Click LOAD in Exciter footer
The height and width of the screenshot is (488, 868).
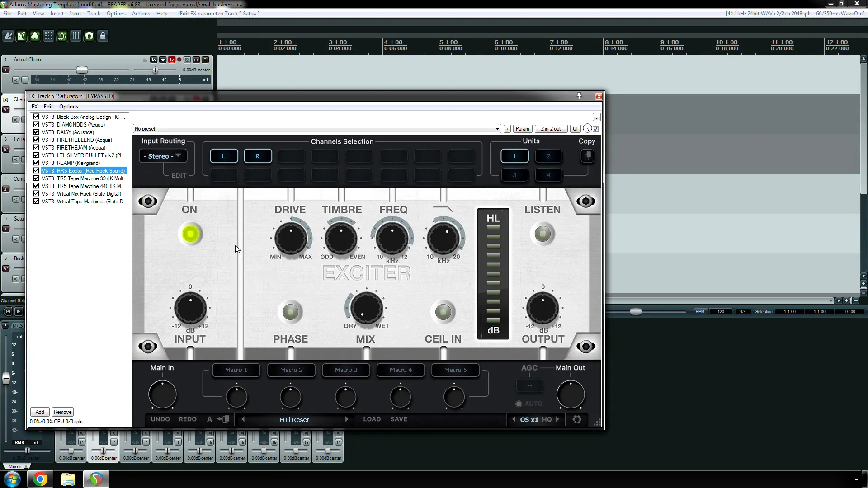(372, 419)
